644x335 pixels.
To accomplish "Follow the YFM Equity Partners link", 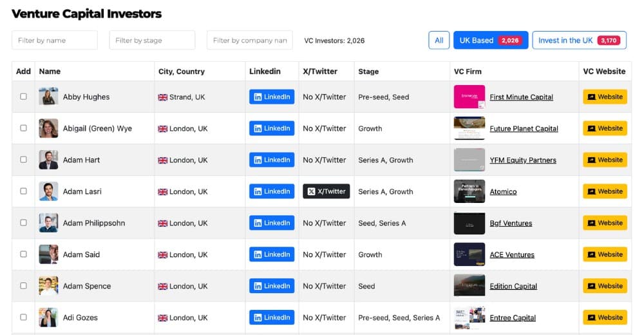I will click(522, 160).
